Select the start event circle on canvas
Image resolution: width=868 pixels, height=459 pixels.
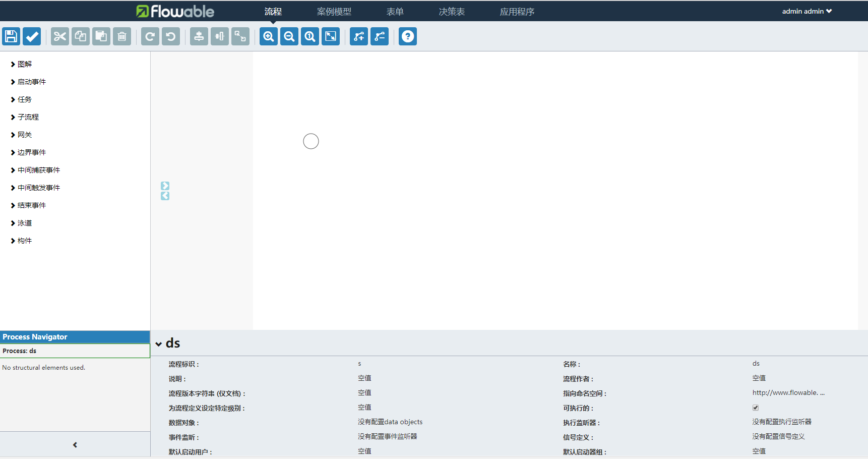point(311,141)
